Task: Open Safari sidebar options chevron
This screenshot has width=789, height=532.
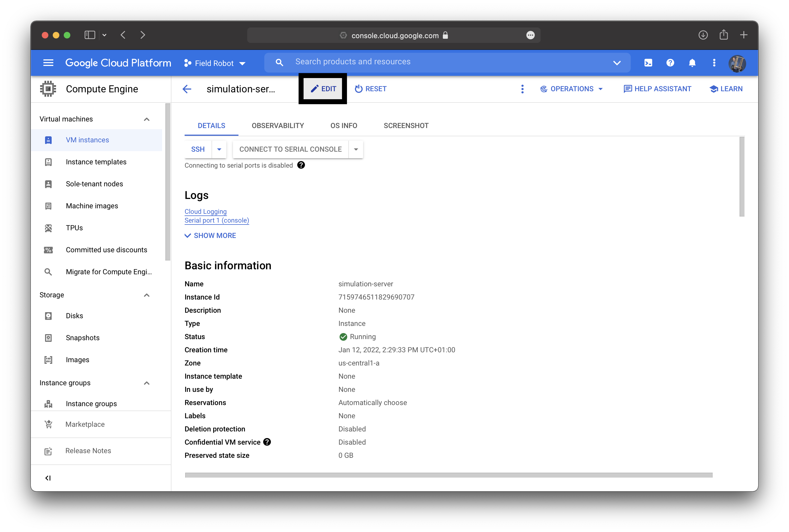Action: click(104, 35)
